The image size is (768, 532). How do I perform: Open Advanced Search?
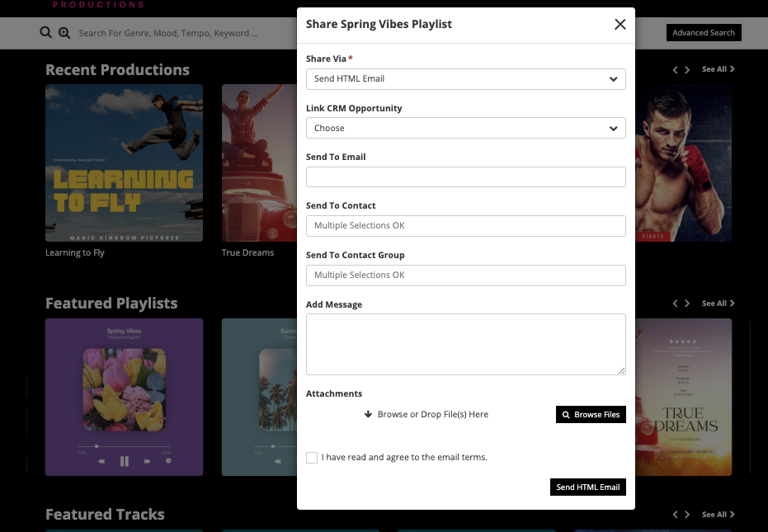click(703, 33)
